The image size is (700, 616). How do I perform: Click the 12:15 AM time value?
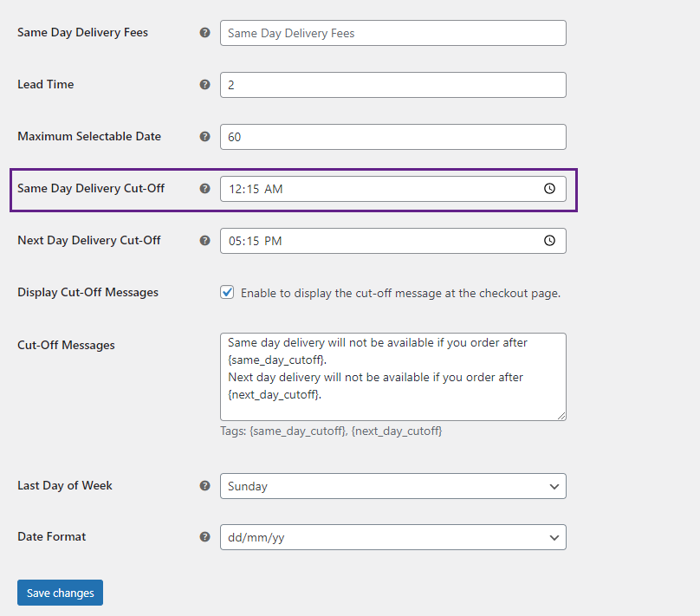pos(256,189)
